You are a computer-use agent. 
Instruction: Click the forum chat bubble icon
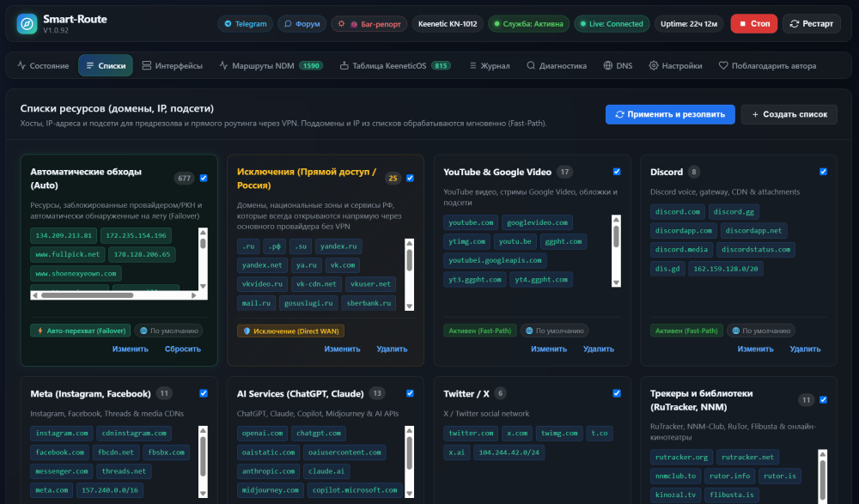[288, 24]
